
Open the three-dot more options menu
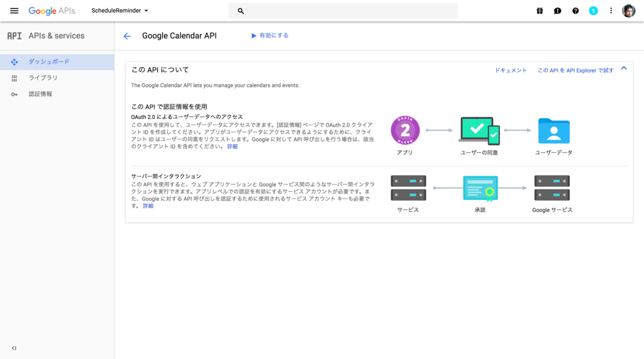click(x=611, y=11)
